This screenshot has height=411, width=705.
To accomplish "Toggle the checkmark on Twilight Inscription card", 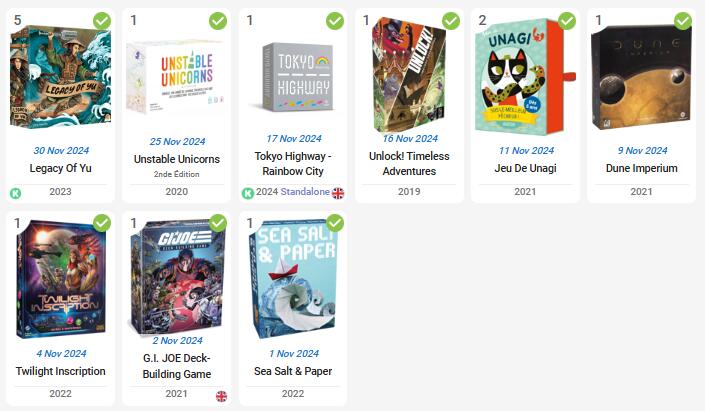I will 102,223.
